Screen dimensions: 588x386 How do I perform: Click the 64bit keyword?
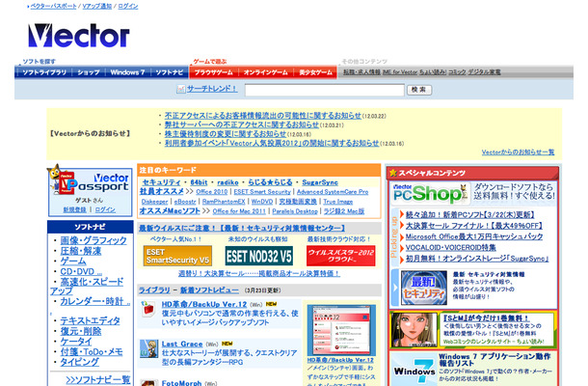pyautogui.click(x=199, y=182)
